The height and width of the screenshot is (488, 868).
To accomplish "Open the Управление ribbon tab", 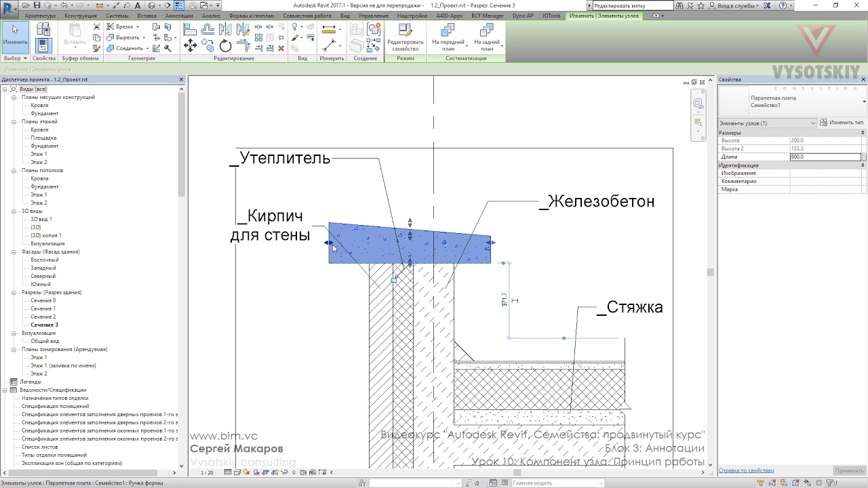I will click(x=374, y=16).
